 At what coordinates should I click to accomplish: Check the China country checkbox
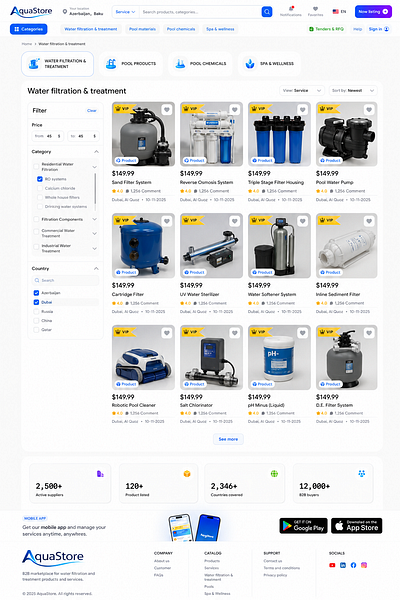[x=36, y=321]
